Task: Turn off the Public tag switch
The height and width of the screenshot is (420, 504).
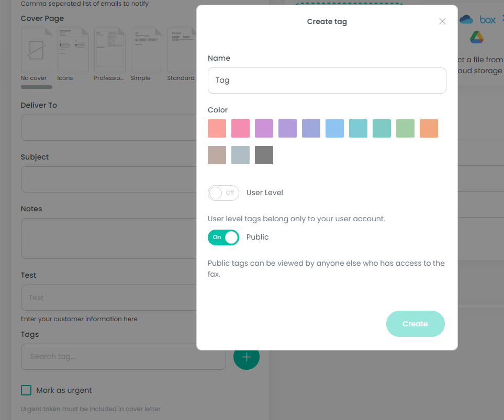Action: pyautogui.click(x=223, y=237)
